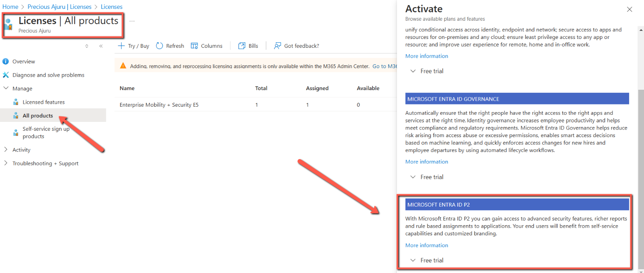This screenshot has height=273, width=644.
Task: Open More information for Entra ID P2
Action: [x=427, y=245]
